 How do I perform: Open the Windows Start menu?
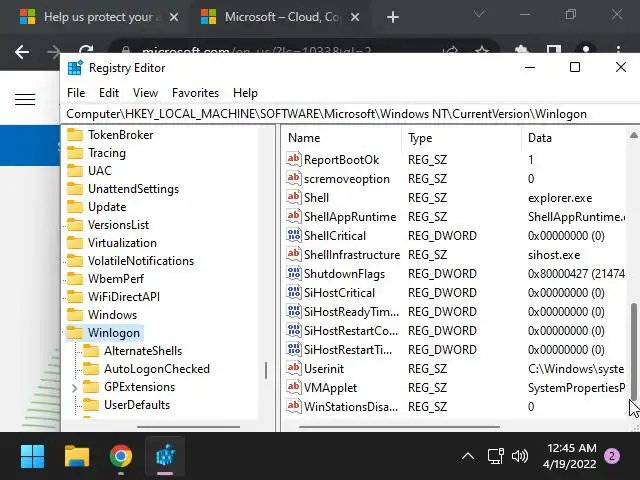32,456
